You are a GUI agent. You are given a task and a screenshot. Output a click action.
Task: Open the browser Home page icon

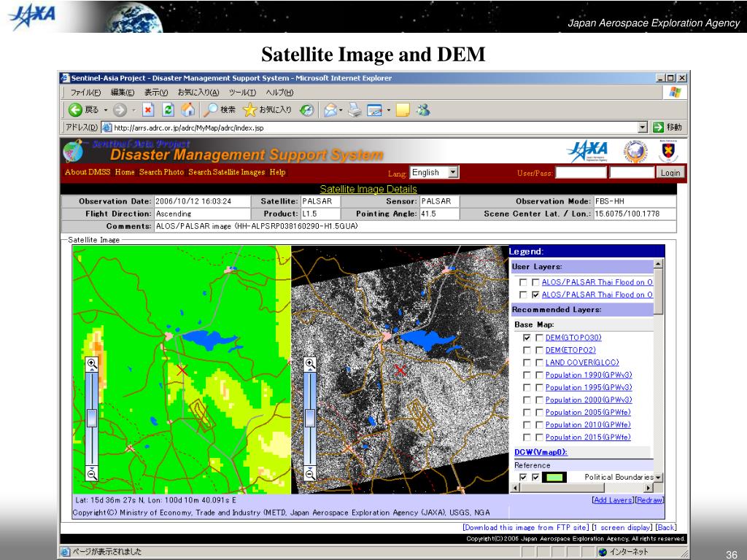pyautogui.click(x=187, y=110)
